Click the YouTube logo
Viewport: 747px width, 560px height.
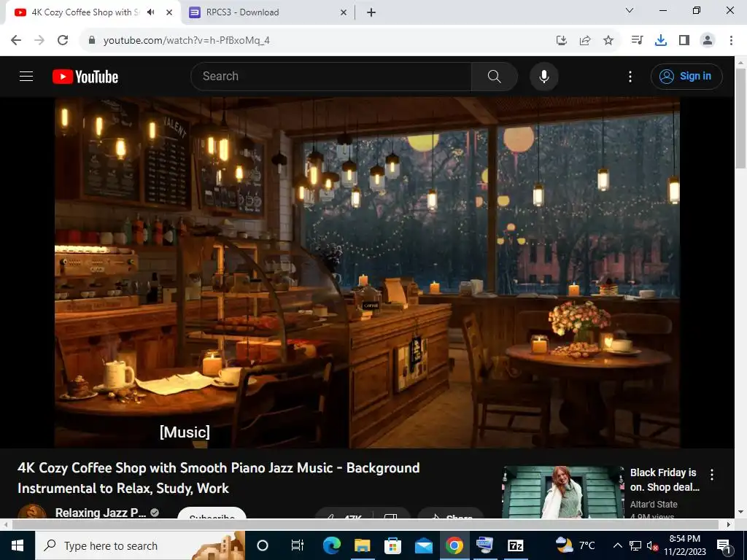(x=85, y=77)
